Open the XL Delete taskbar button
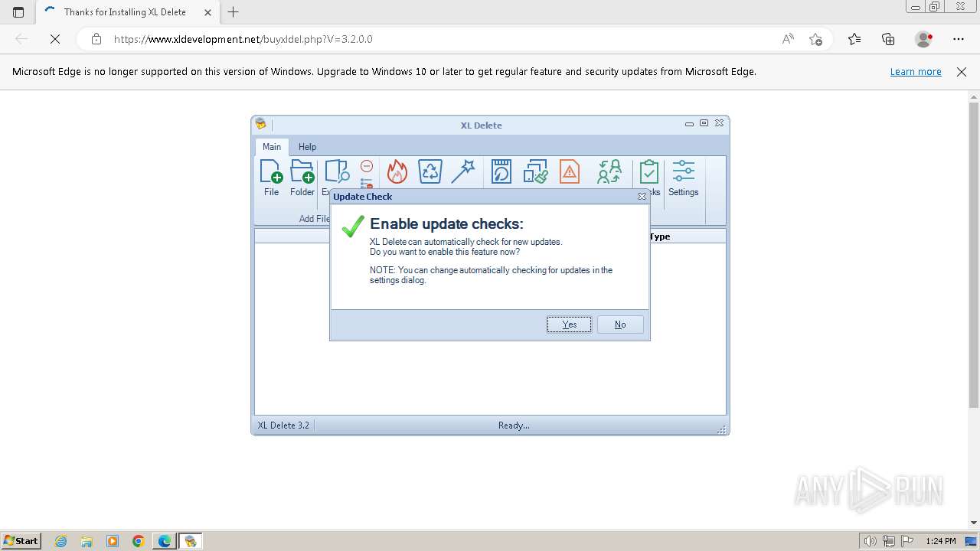This screenshot has height=551, width=980. pyautogui.click(x=191, y=541)
